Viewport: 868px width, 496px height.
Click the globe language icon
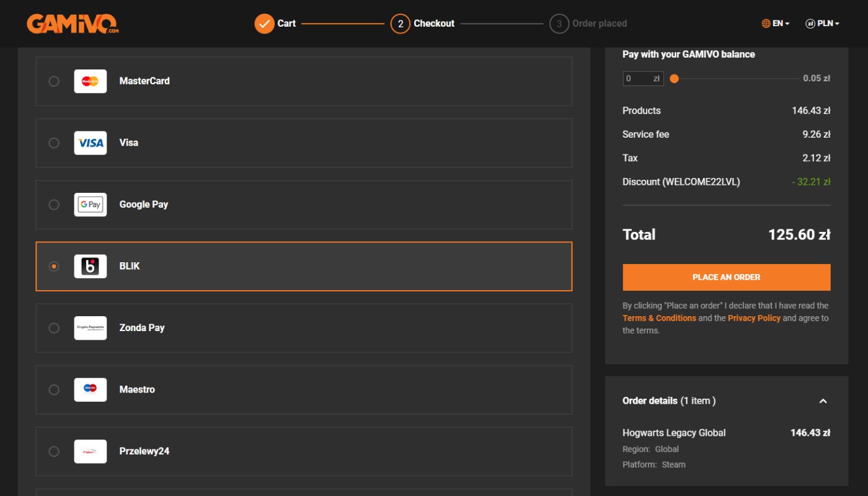coord(766,24)
